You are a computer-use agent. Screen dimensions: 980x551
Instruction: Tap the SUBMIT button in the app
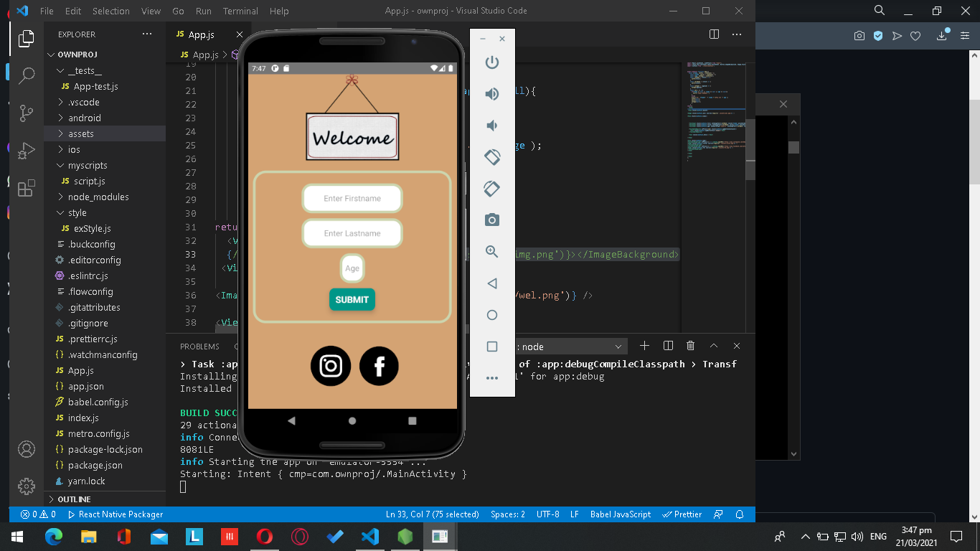point(352,300)
